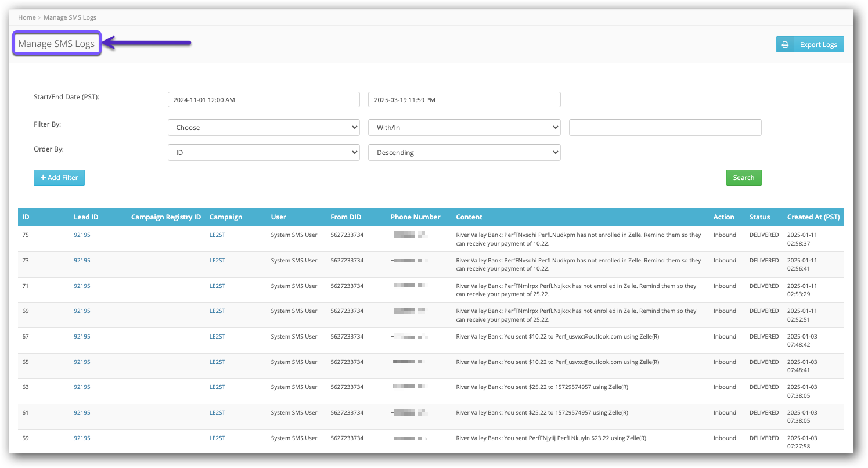Click the Status column header
The image size is (868, 468).
pos(760,217)
